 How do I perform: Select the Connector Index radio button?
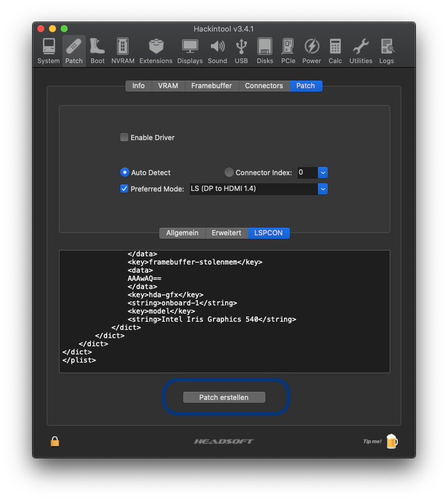[229, 172]
